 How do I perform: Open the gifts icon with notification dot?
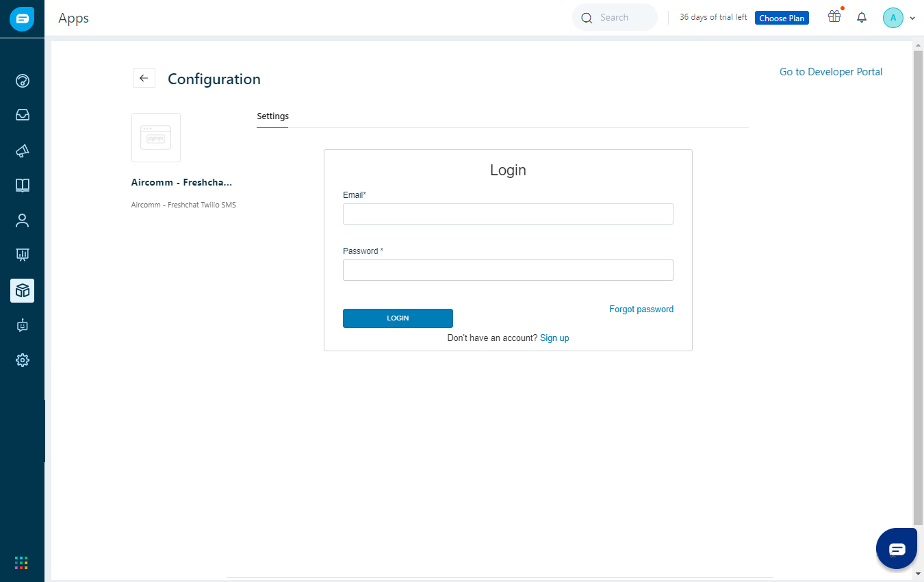point(834,17)
